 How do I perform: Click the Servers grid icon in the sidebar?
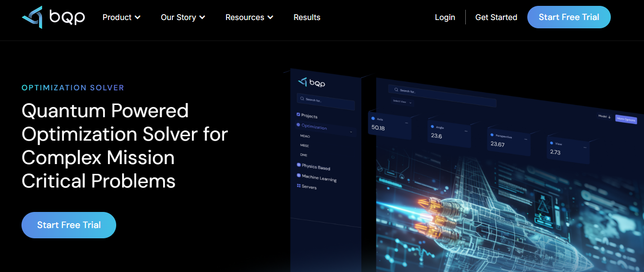[299, 186]
